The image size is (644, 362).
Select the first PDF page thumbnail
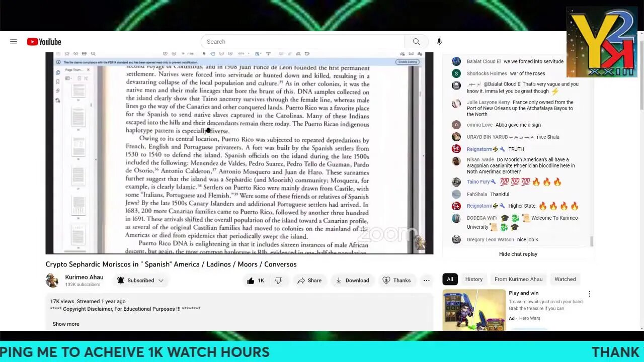(x=78, y=90)
